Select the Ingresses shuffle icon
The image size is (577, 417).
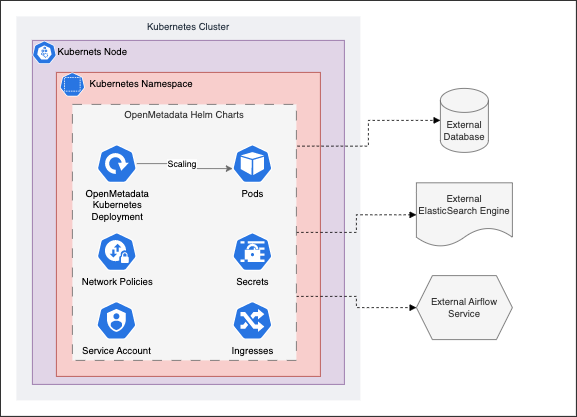[252, 321]
